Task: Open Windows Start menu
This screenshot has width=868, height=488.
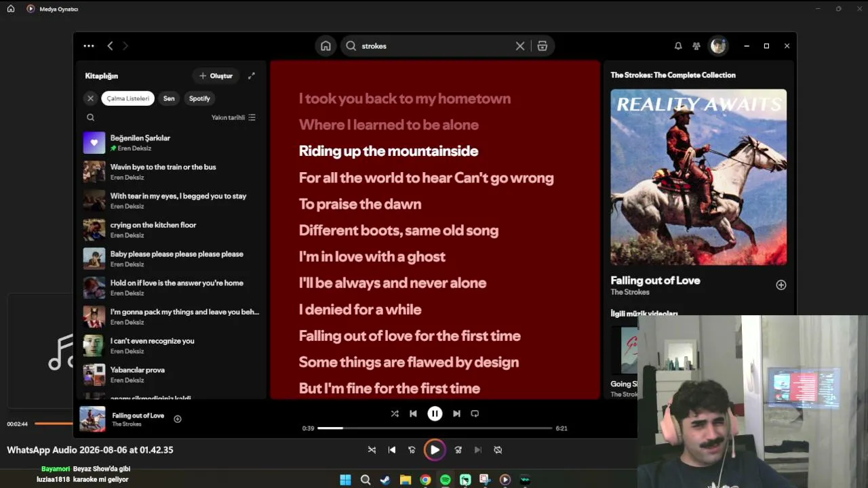Action: click(345, 480)
